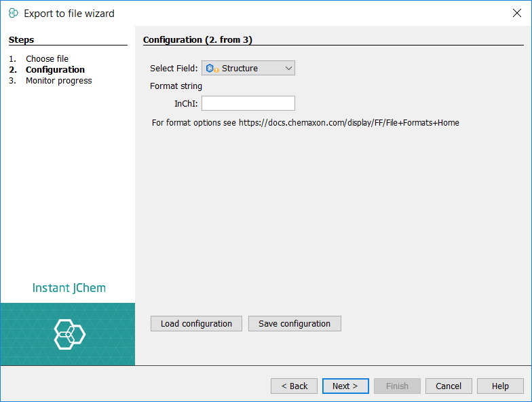Click the Configuration (2. from 3) heading

click(197, 39)
